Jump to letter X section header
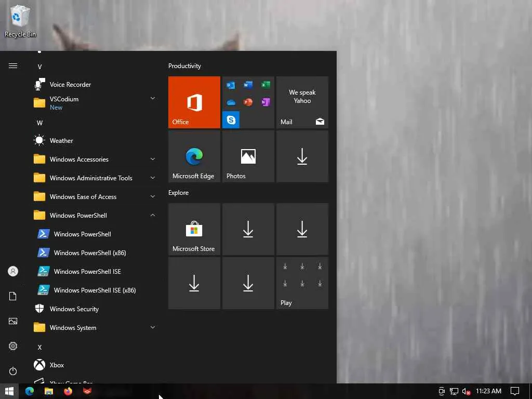Screen dimensions: 532x399 [39, 348]
